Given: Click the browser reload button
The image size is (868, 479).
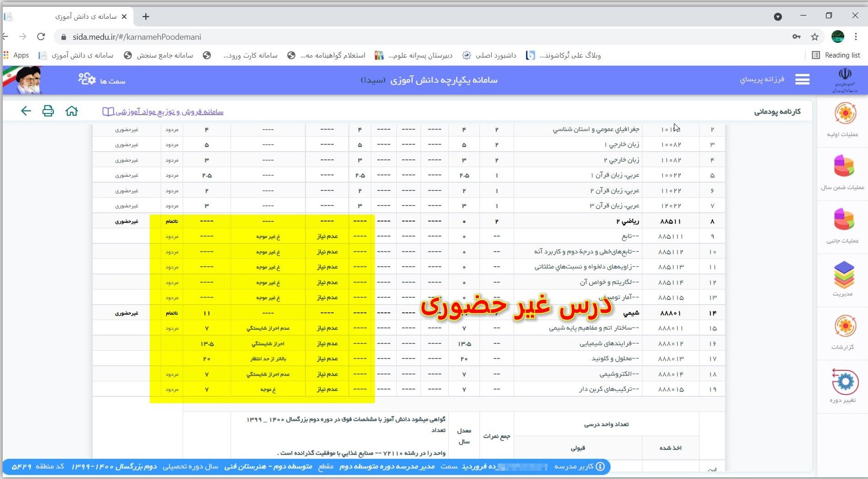Looking at the screenshot, I should [41, 37].
